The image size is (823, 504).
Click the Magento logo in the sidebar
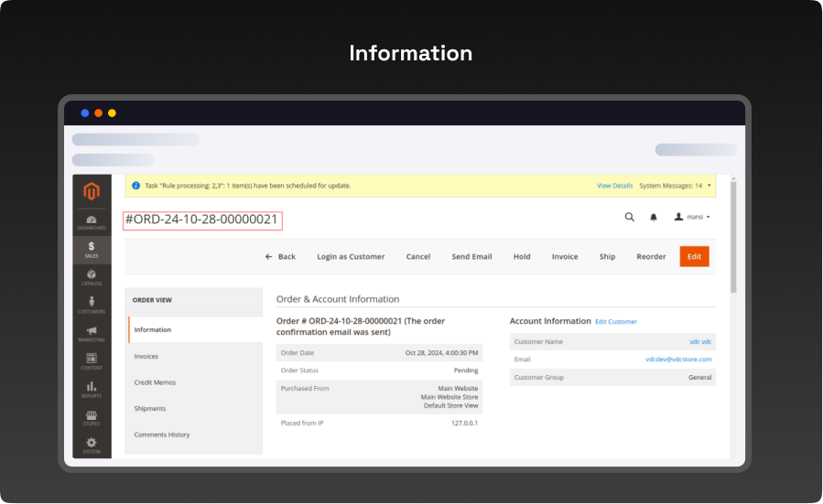[x=91, y=192]
